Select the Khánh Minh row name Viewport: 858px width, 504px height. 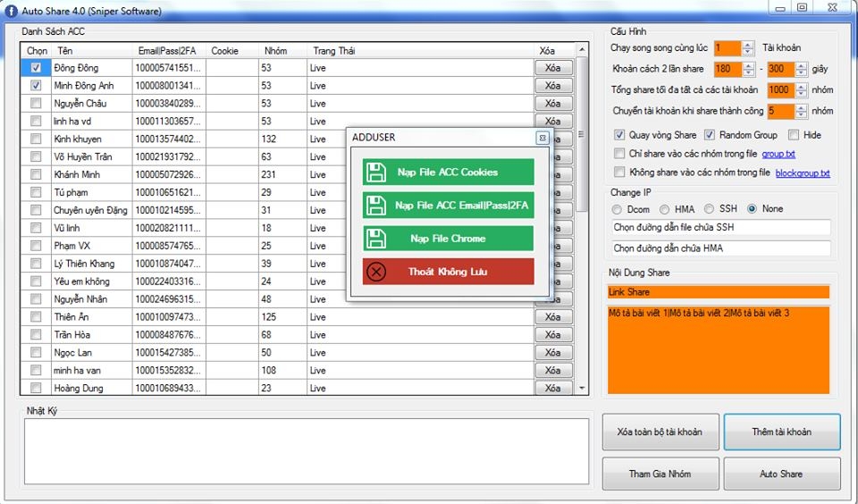(77, 174)
